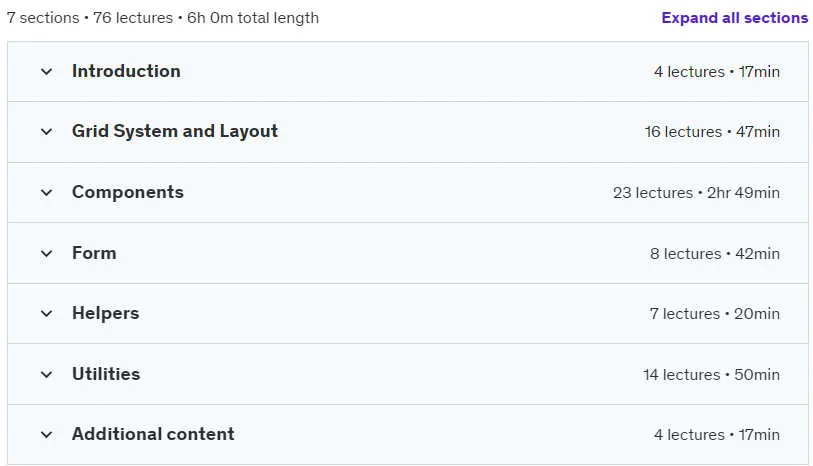Click the 14 lectures 50min label

711,374
